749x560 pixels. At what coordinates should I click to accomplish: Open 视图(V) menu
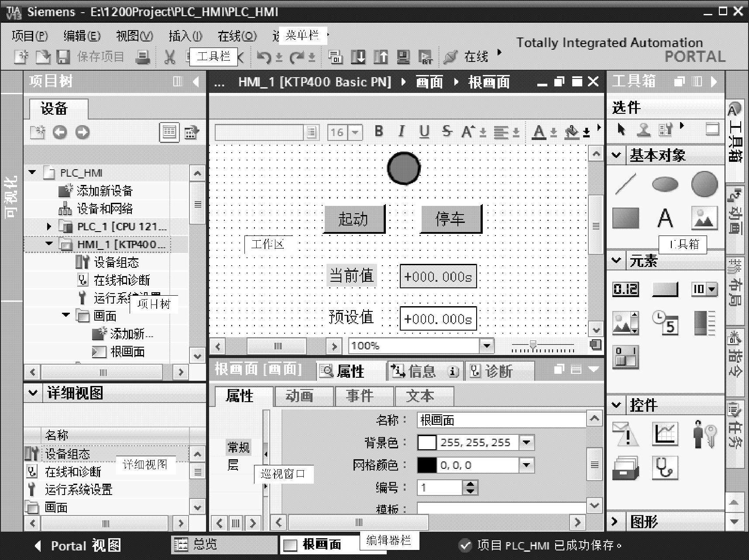(x=134, y=36)
